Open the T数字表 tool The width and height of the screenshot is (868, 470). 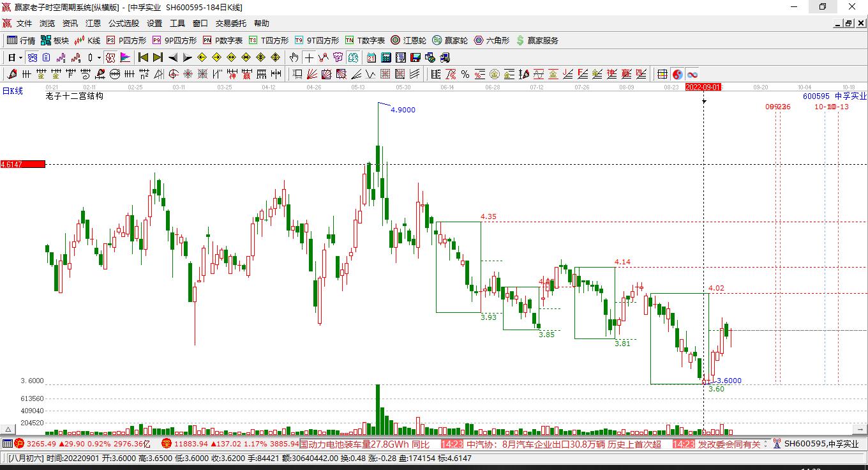(365, 40)
